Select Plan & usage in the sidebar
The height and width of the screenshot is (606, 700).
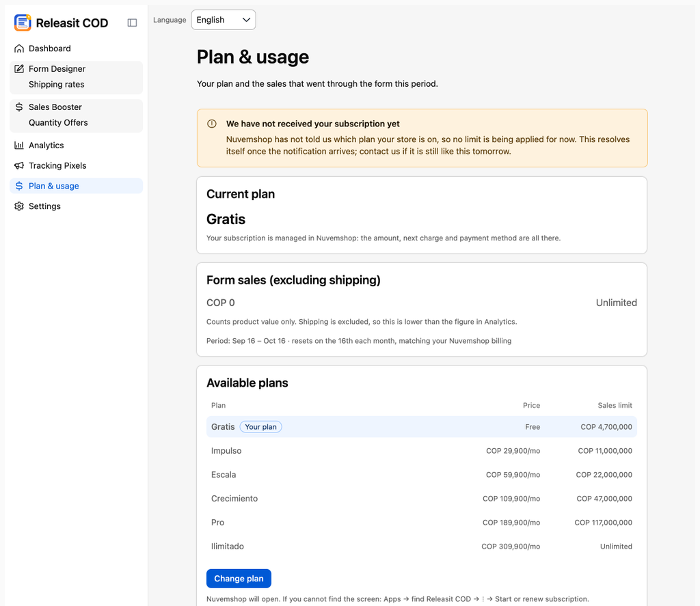(x=76, y=186)
